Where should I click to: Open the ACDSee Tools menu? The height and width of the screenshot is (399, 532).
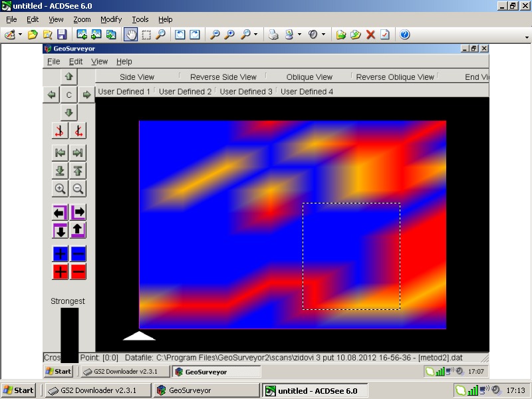[x=140, y=19]
